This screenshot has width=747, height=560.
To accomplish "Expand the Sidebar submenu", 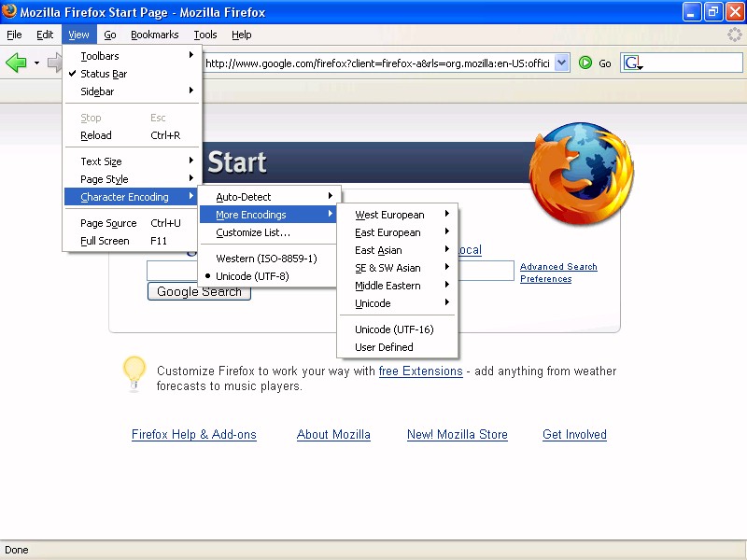I will click(133, 91).
